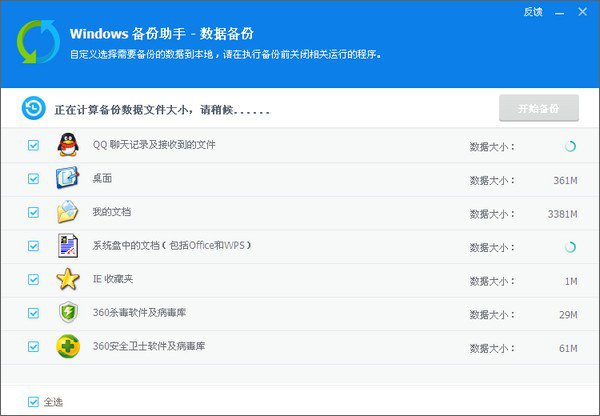Disable the 360安全卫士软件及病毒库 checkbox
The width and height of the screenshot is (600, 416).
click(x=33, y=347)
